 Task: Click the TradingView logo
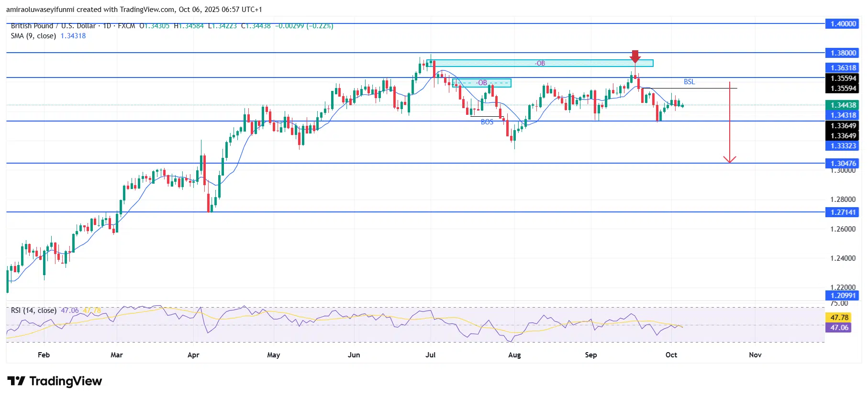(55, 381)
